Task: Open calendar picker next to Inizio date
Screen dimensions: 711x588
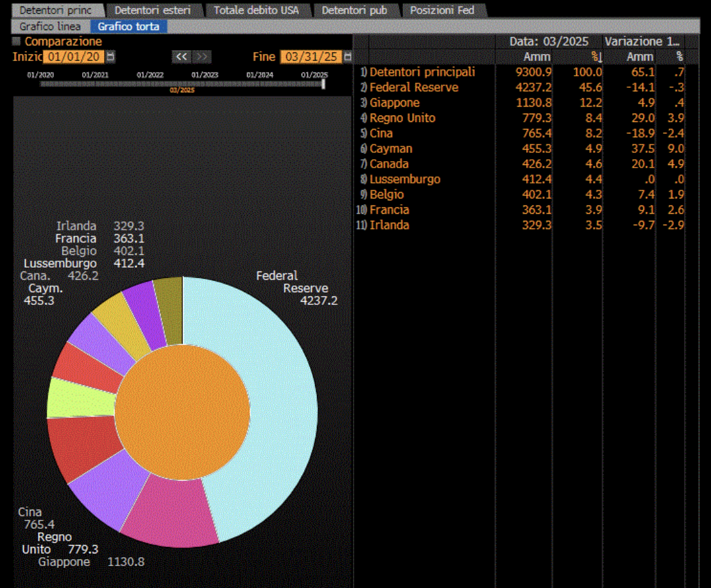Action: click(110, 56)
